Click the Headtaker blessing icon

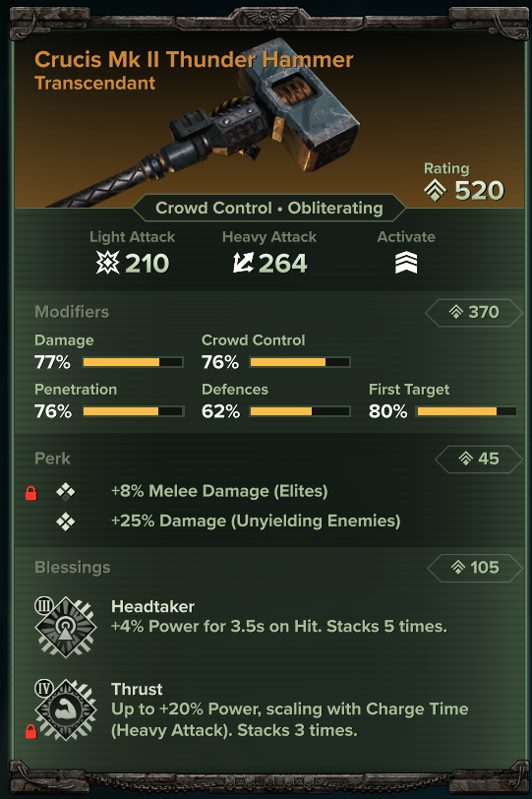click(x=66, y=627)
